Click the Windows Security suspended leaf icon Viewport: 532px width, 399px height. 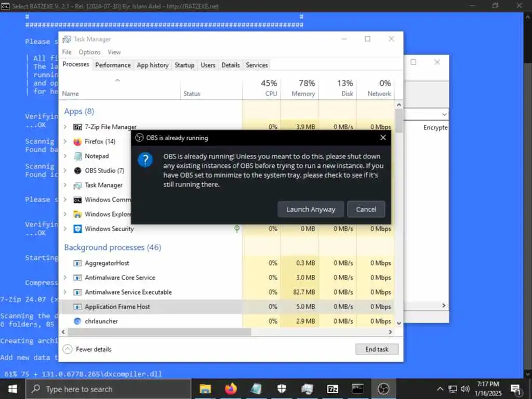[237, 229]
